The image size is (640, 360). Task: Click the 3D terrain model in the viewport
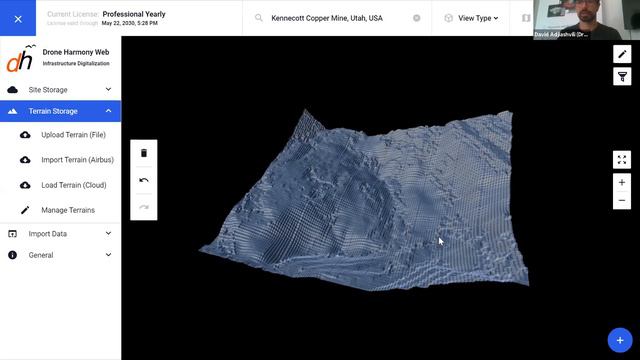pos(363,200)
